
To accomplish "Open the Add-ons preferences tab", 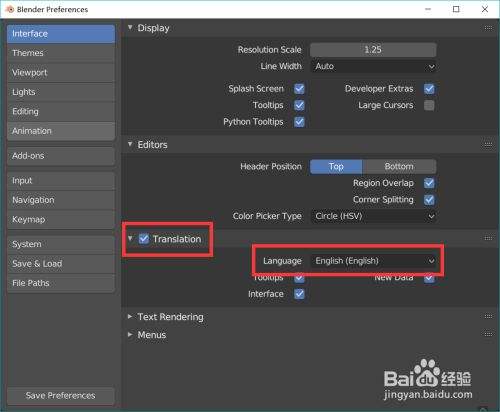I will click(61, 156).
